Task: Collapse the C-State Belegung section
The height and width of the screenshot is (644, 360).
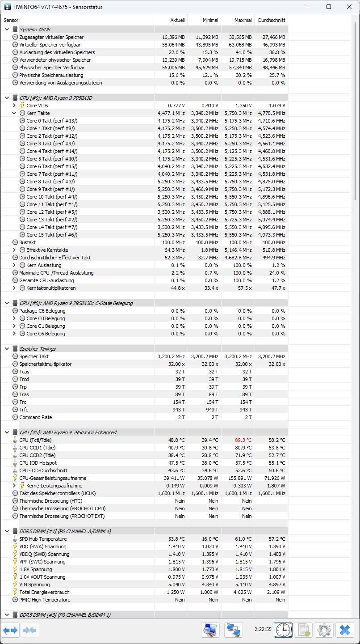Action: (x=7, y=303)
